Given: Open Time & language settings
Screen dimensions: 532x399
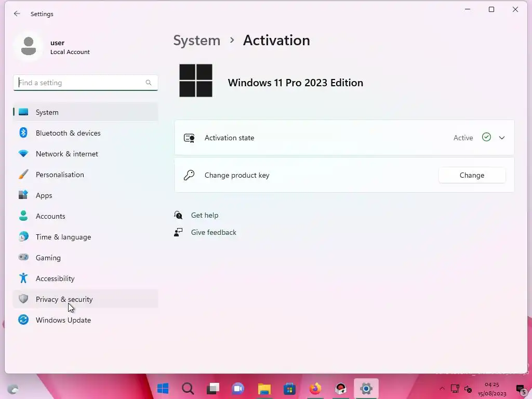Looking at the screenshot, I should 86,237.
